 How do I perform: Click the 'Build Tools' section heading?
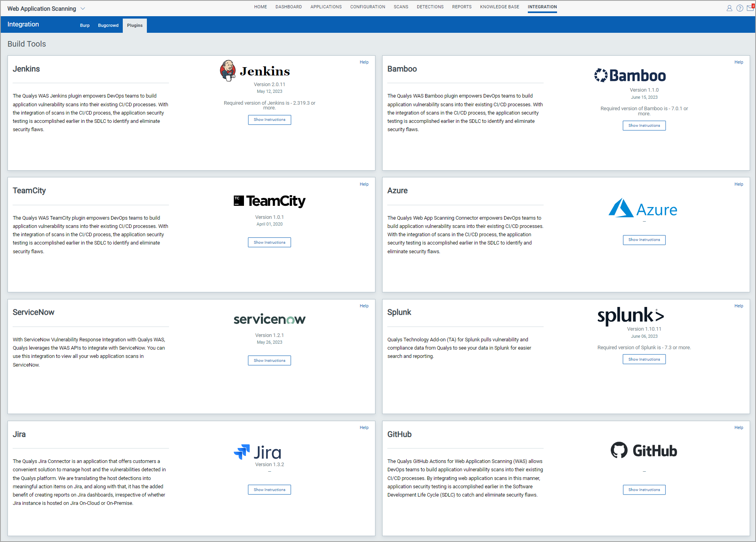[x=27, y=44]
